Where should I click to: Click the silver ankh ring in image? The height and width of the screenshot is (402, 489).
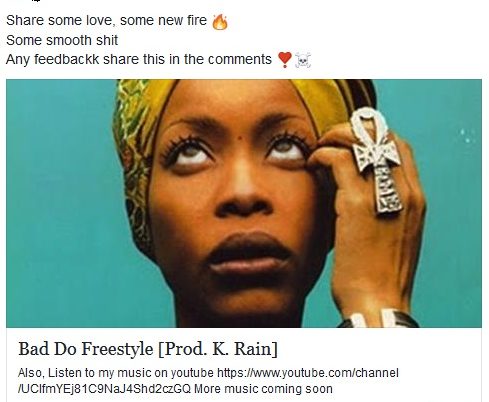[x=377, y=160]
